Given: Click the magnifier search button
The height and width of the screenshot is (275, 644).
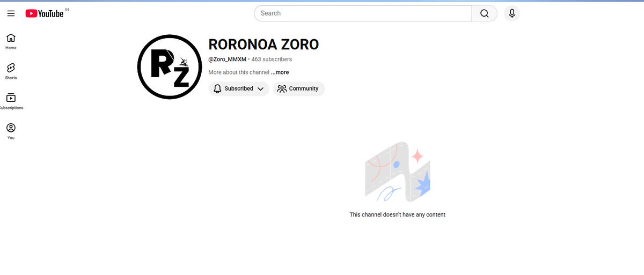Looking at the screenshot, I should tap(485, 13).
